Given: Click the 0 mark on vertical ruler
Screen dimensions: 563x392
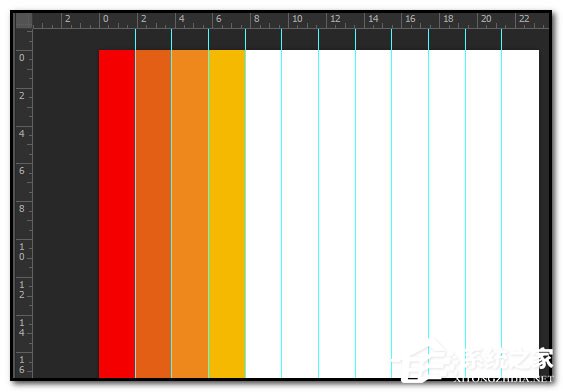Looking at the screenshot, I should pos(22,57).
